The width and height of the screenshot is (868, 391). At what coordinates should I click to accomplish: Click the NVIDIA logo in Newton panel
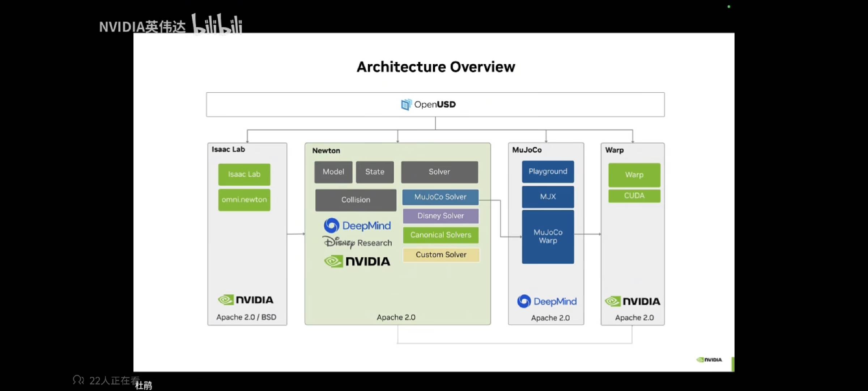click(x=357, y=261)
